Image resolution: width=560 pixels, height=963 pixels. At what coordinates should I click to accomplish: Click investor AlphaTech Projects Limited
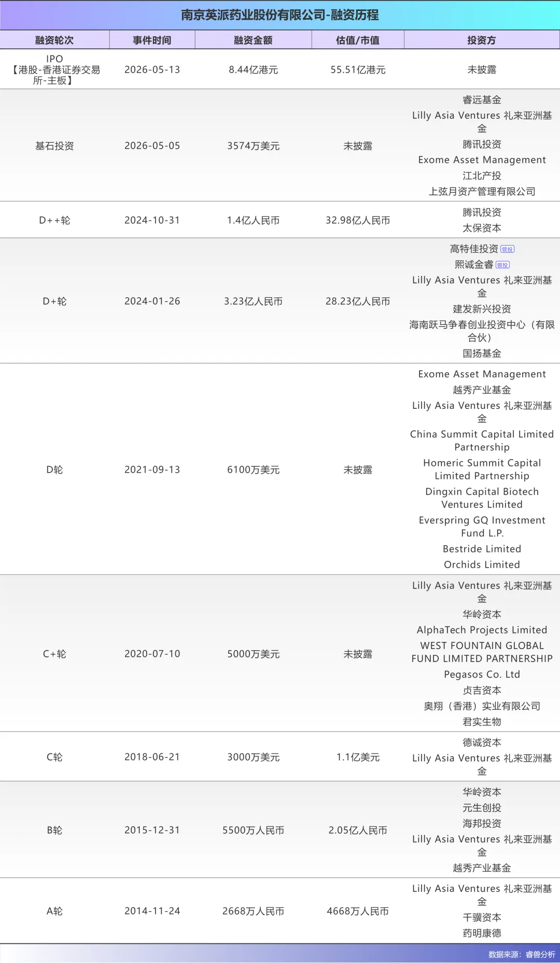tap(482, 630)
